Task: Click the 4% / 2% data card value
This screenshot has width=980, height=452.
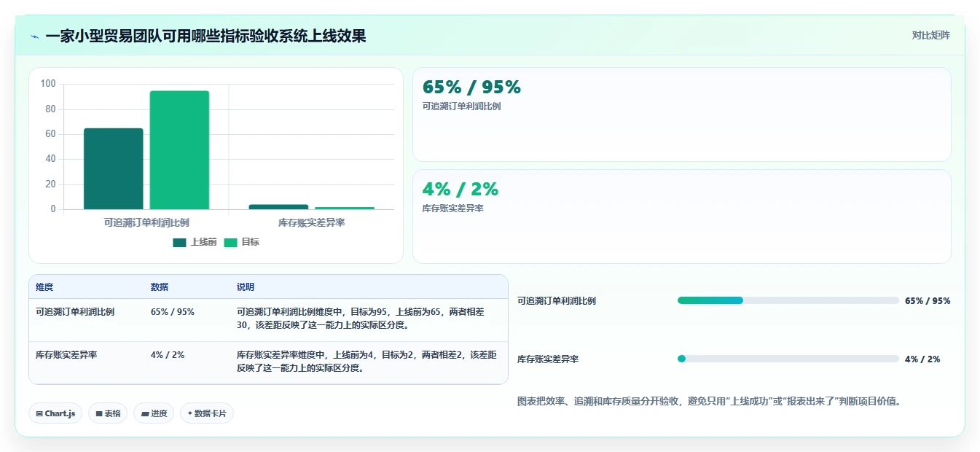Action: pyautogui.click(x=460, y=190)
